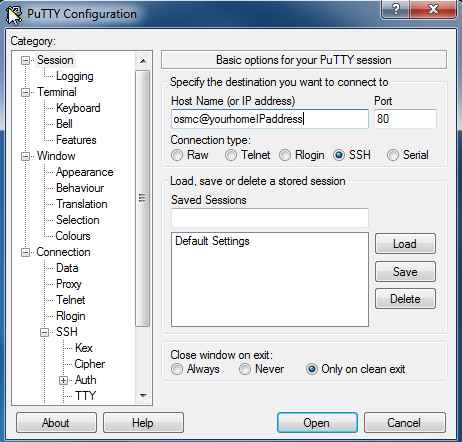Expand the Auth tree node
This screenshot has width=462, height=442.
pos(63,380)
